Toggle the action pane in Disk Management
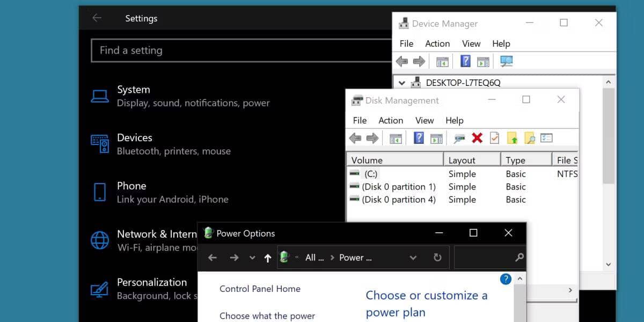Viewport: 644px width, 322px height. point(436,138)
